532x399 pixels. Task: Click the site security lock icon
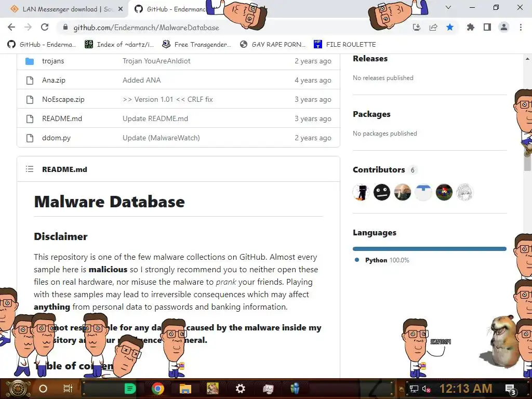[65, 28]
